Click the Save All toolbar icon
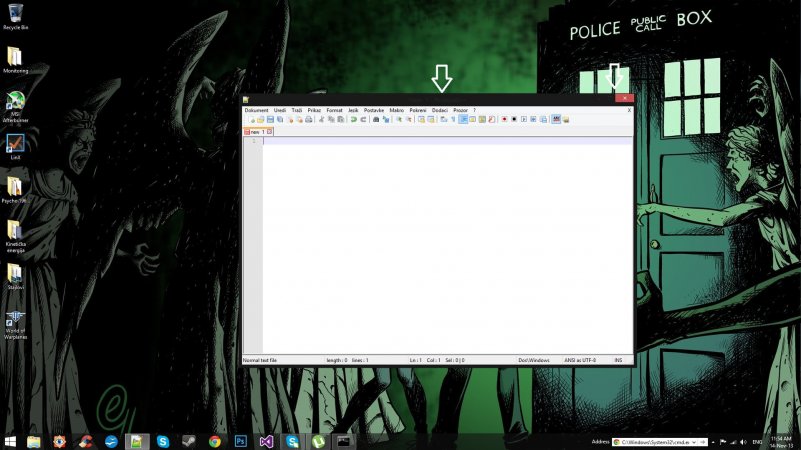Image resolution: width=801 pixels, height=450 pixels. click(x=280, y=120)
